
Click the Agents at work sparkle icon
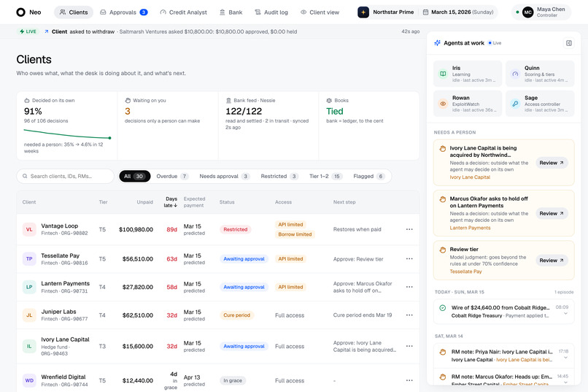click(437, 43)
